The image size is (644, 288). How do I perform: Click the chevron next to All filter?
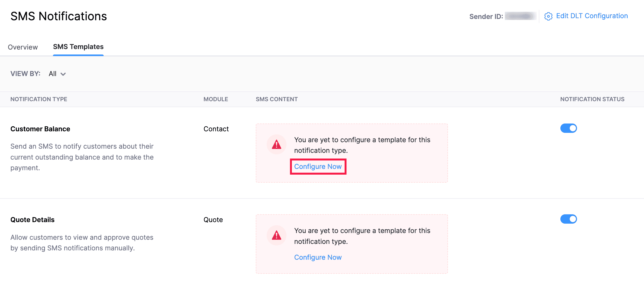[63, 74]
